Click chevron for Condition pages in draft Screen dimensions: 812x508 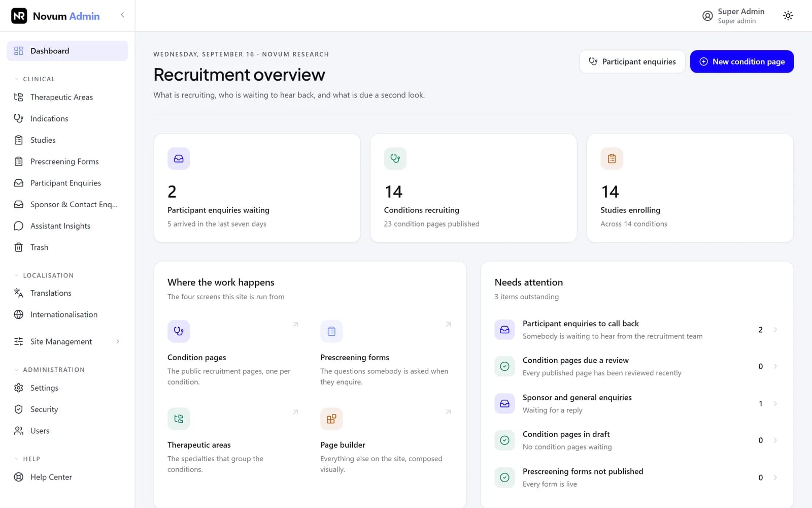[x=775, y=440]
